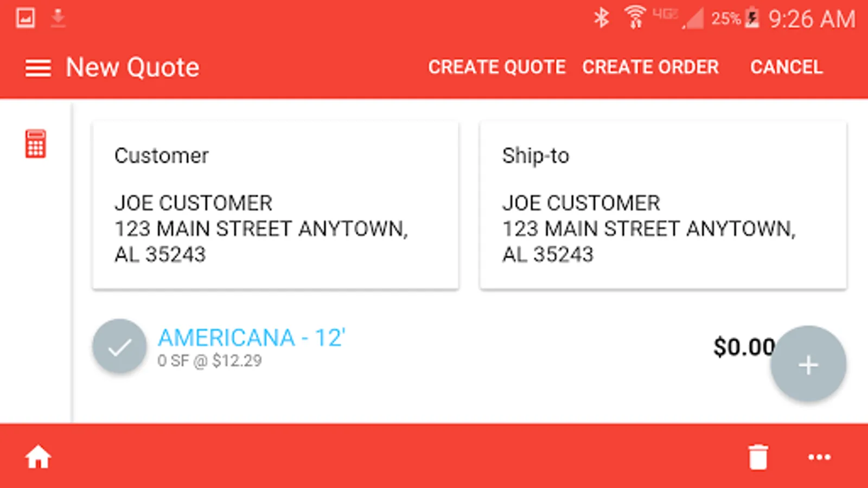
Task: Open the three-dot overflow menu
Action: coord(819,457)
